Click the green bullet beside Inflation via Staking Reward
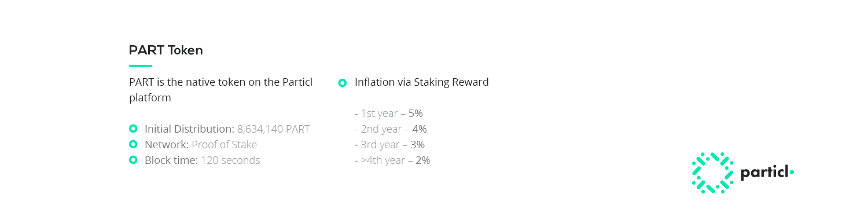This screenshot has height=212, width=868. [342, 83]
